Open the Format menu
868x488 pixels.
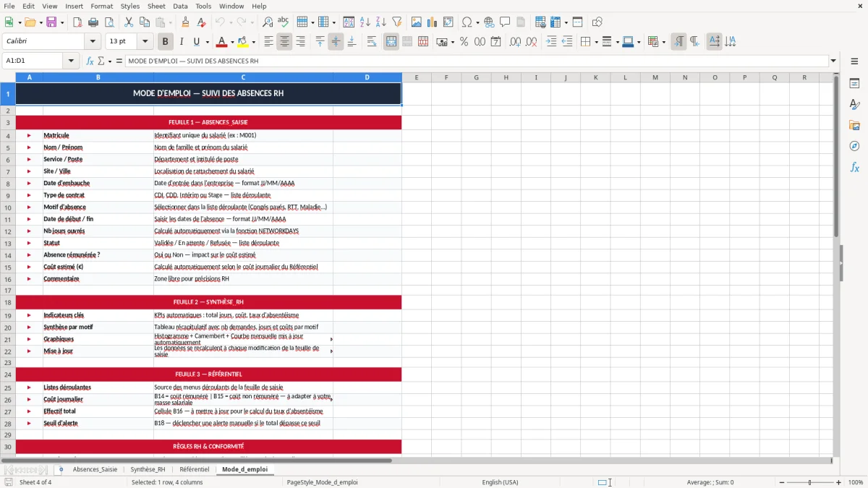point(101,6)
